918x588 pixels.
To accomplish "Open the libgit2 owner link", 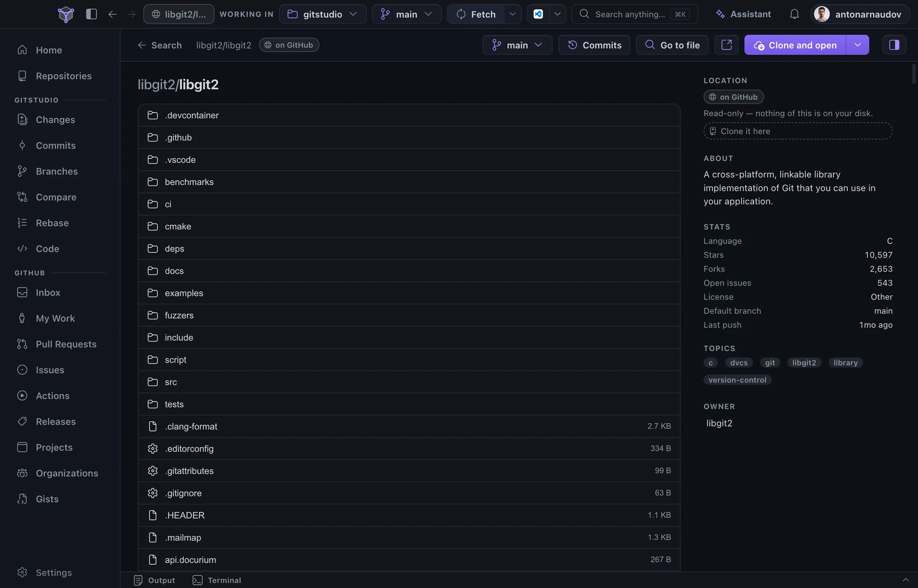I will (x=719, y=423).
